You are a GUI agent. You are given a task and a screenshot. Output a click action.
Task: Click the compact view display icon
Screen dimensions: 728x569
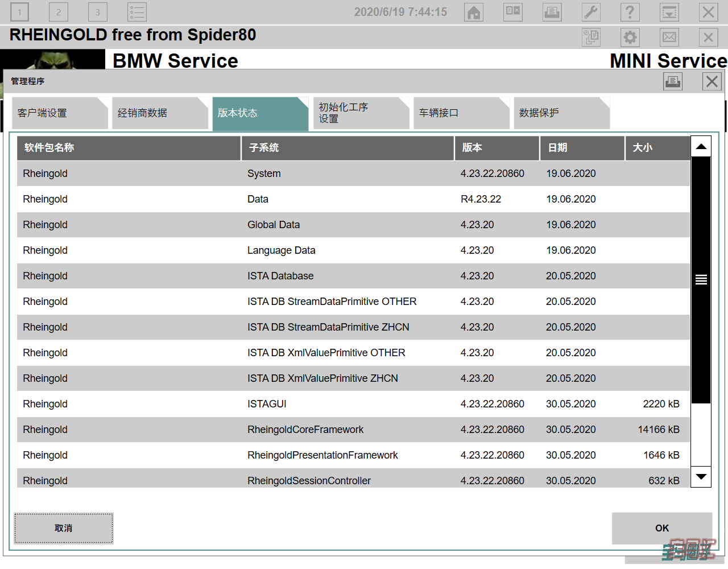point(513,12)
